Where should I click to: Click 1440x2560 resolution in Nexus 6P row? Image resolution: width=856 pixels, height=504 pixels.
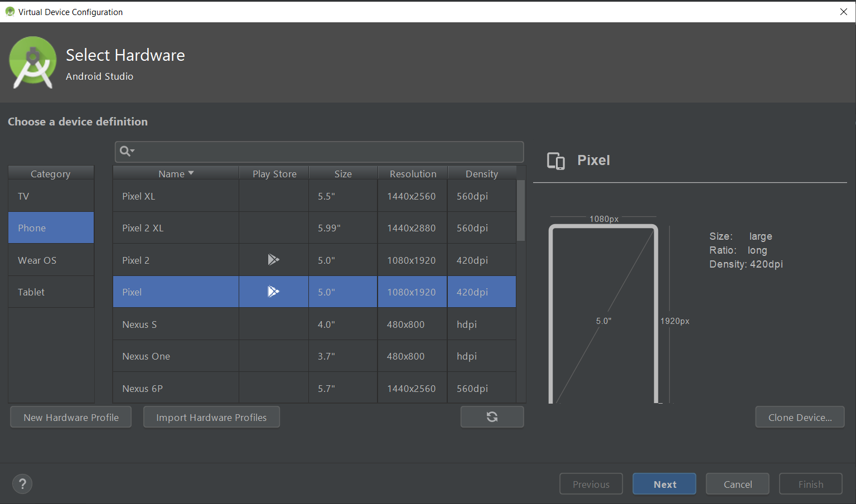click(x=412, y=389)
